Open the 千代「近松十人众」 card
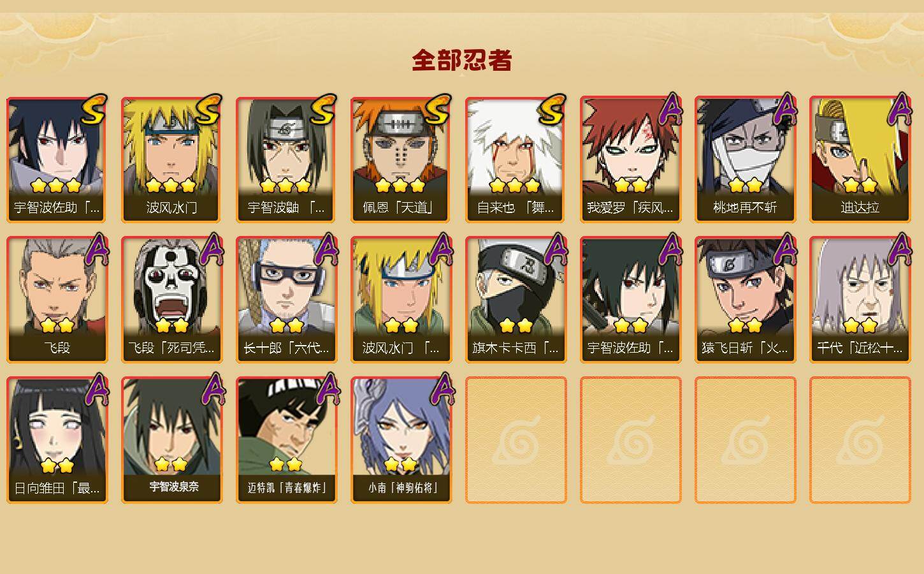 [860, 300]
